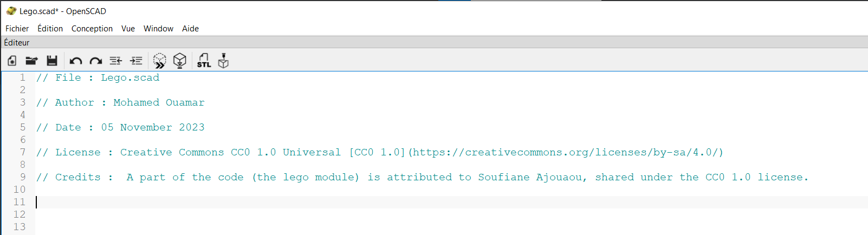868x235 pixels.
Task: Place the cursor on empty line 11
Action: pyautogui.click(x=451, y=202)
